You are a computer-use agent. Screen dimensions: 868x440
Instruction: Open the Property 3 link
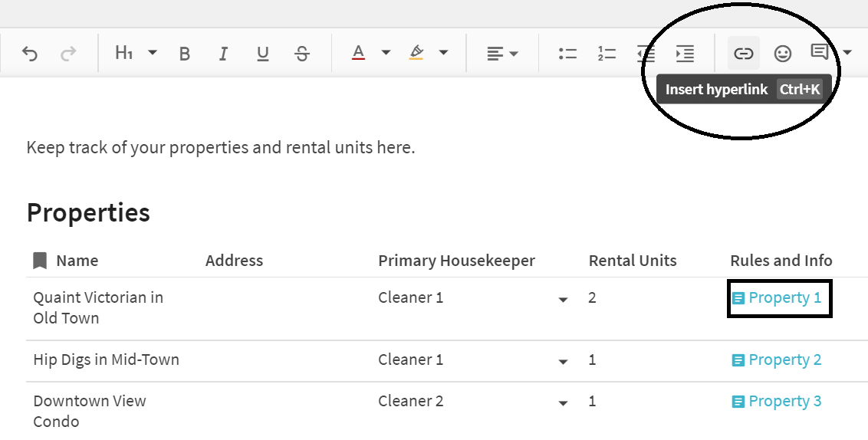pyautogui.click(x=777, y=401)
